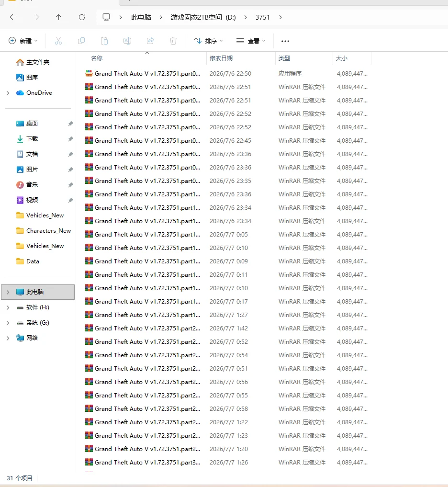Open 桌面 desktop in sidebar
The height and width of the screenshot is (487, 448).
pos(32,123)
